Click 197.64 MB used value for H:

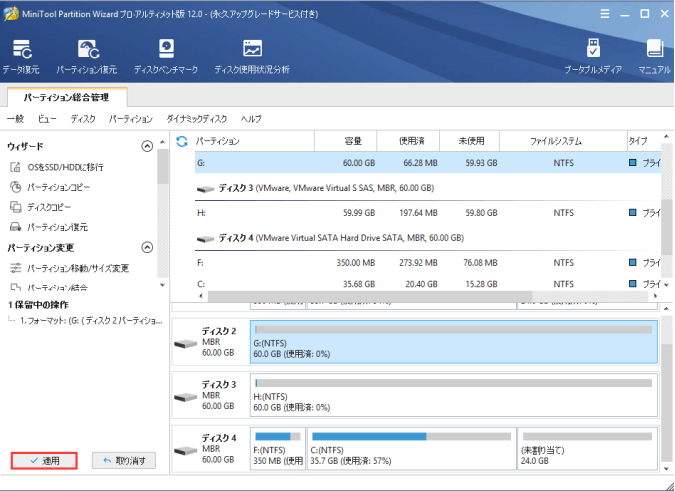pos(418,213)
